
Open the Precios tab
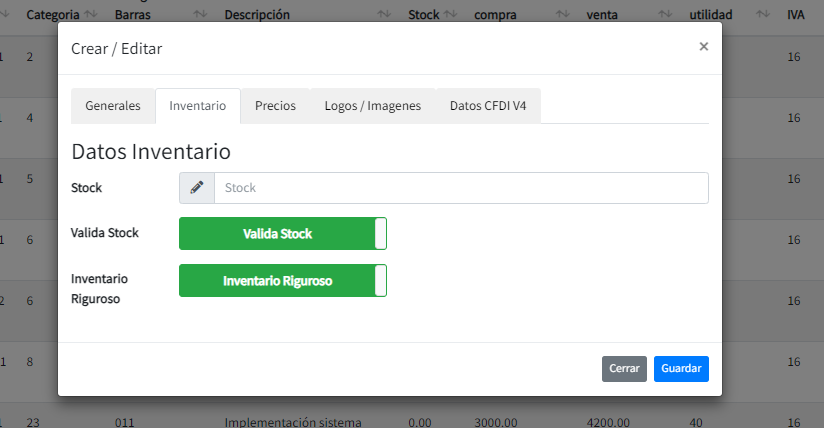click(275, 106)
